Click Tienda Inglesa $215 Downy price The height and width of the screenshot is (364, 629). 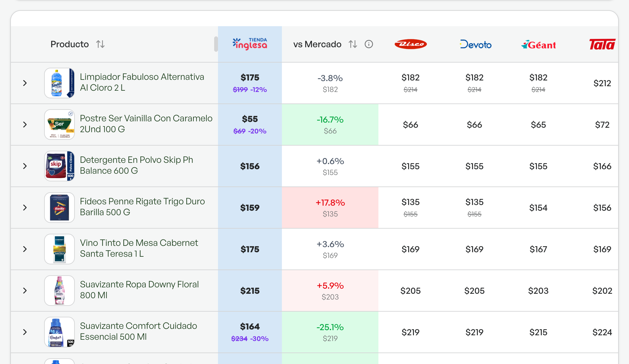250,291
